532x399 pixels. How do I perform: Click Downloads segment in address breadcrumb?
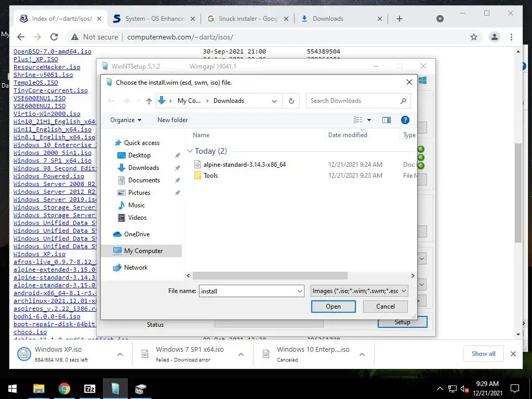click(x=229, y=101)
